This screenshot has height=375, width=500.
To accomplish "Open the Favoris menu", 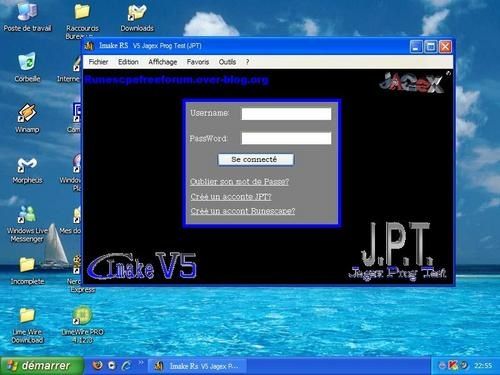I will tap(198, 62).
